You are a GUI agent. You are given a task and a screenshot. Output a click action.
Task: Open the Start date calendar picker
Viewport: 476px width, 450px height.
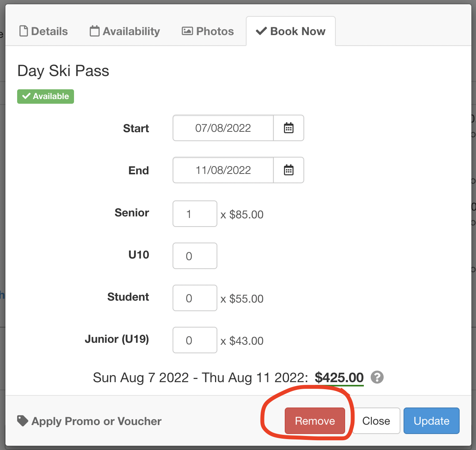coord(289,128)
